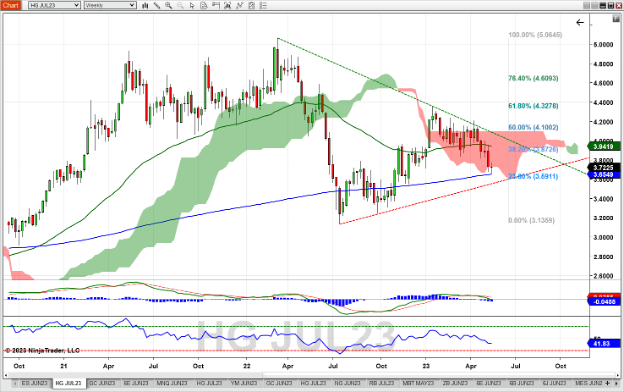Viewport: 624px width, 392px height.
Task: Switch to the MBT MAY23 tab
Action: pyautogui.click(x=418, y=383)
